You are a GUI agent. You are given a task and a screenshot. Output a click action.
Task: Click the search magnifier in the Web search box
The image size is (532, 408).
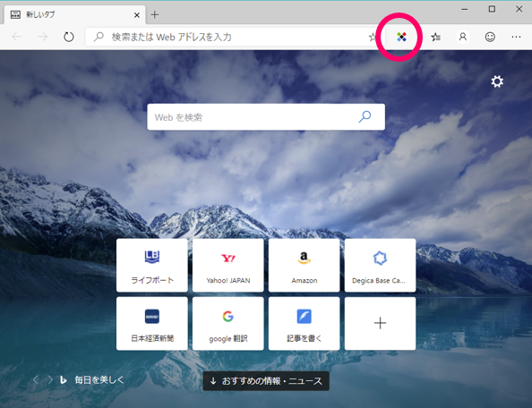click(x=365, y=116)
